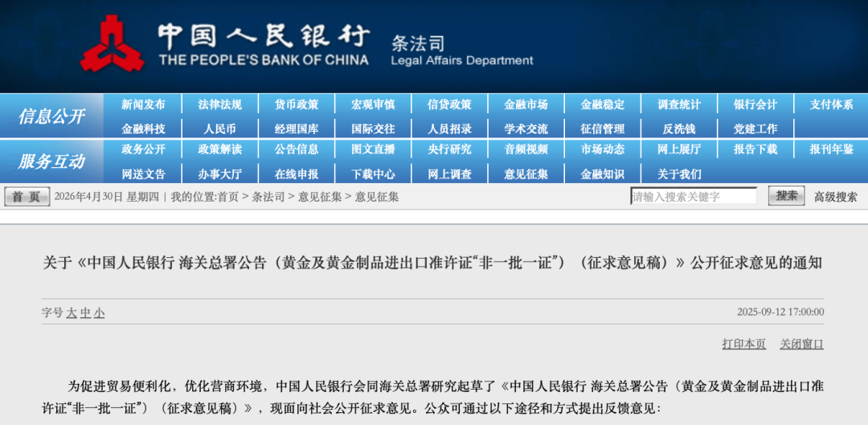Open 支付体系 navigation item
868x425 pixels.
click(832, 104)
